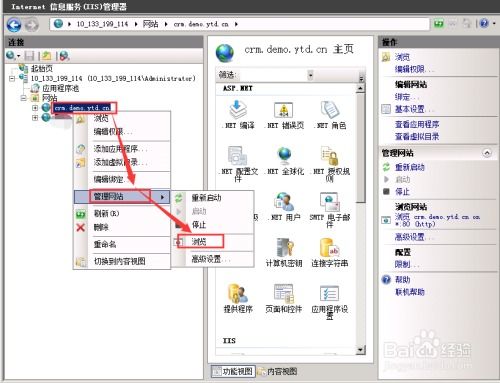Select 重新启动 from the submenu
Screen dimensions: 500x383
[x=206, y=198]
